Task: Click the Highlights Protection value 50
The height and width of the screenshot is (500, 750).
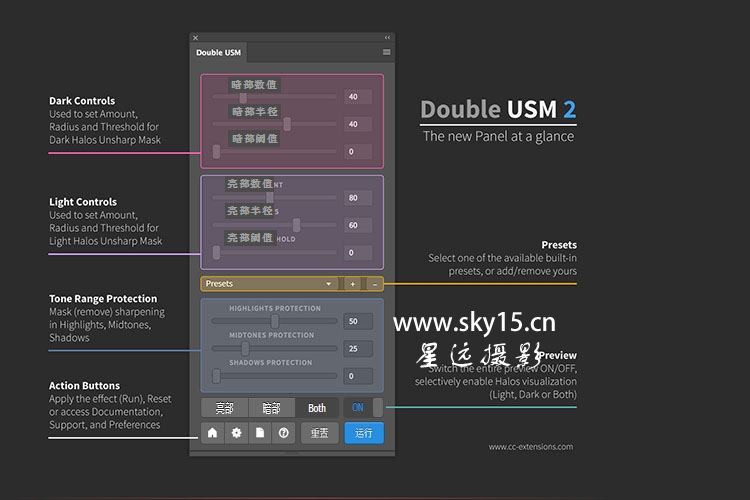Action: (x=358, y=321)
